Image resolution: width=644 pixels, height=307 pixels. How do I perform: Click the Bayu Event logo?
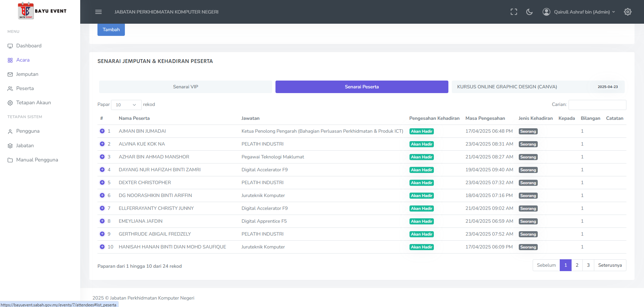pos(42,11)
